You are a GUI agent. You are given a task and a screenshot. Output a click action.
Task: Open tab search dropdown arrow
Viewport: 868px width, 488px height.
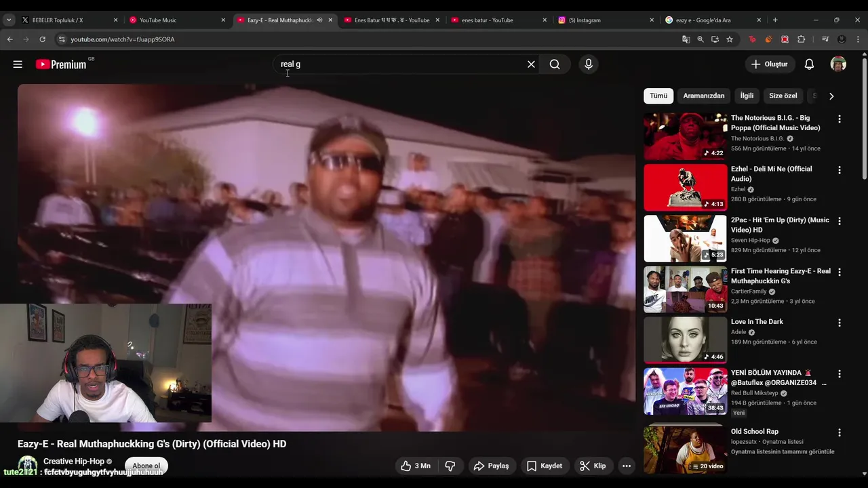[x=9, y=20]
